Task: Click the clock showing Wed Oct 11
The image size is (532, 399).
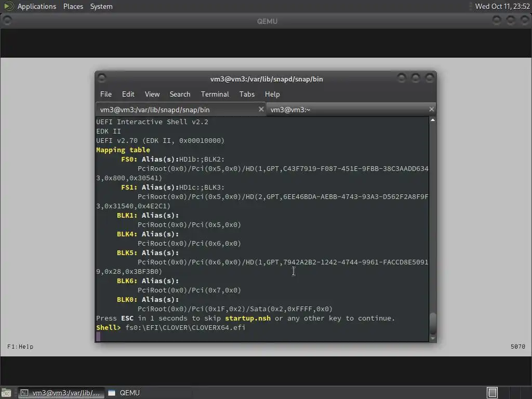Action: (502, 6)
